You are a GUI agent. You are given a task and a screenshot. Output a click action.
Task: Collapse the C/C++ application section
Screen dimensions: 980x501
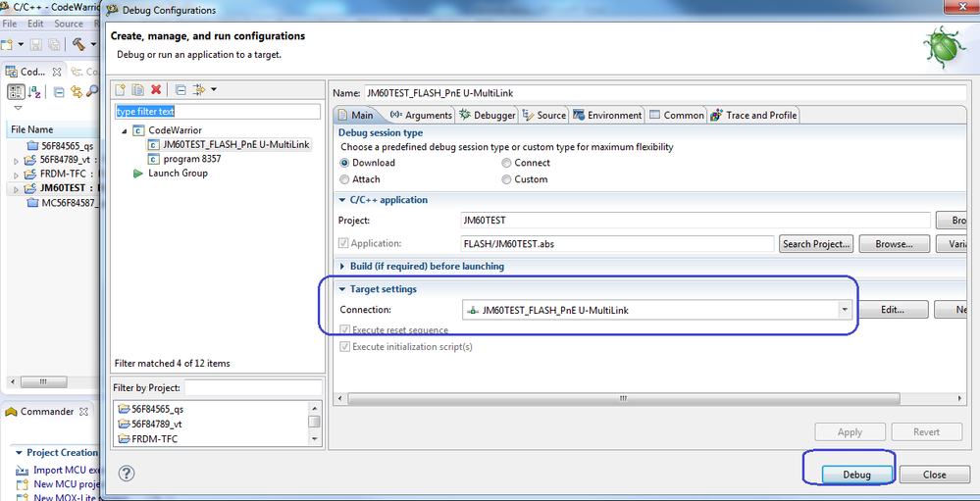pyautogui.click(x=342, y=200)
